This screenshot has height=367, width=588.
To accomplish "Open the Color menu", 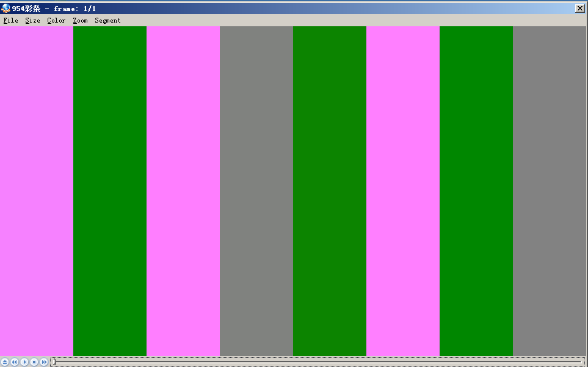I will [56, 20].
